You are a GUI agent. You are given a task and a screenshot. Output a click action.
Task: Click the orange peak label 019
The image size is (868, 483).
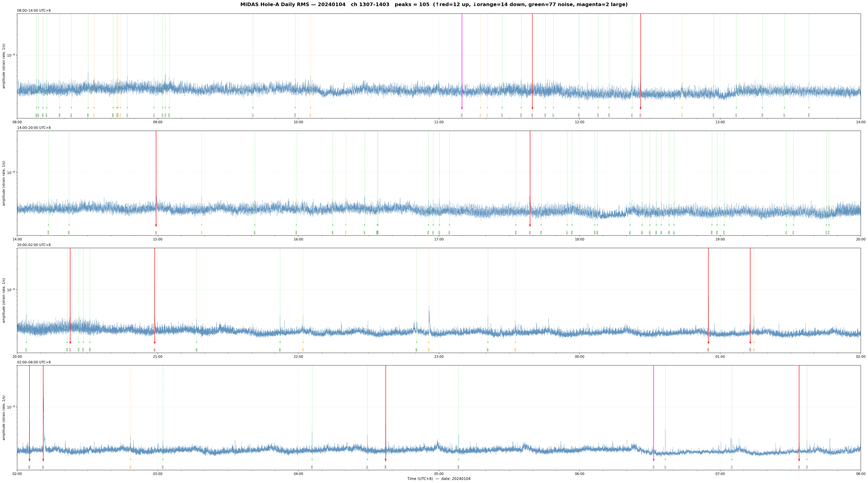tap(310, 115)
